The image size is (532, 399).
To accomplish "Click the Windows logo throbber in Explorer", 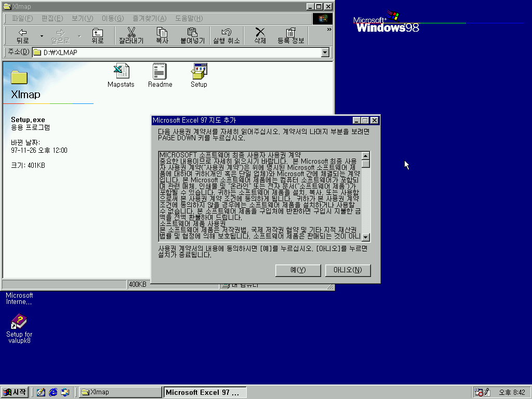I will (323, 18).
